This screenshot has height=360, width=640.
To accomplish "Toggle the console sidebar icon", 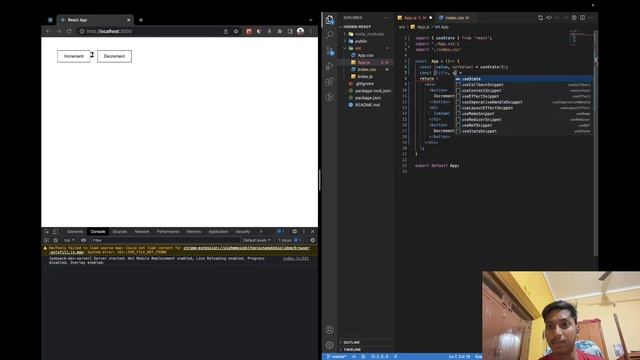I will coord(47,240).
